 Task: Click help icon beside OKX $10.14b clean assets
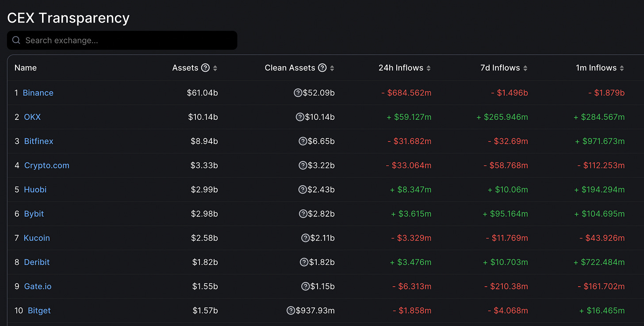[x=300, y=117]
